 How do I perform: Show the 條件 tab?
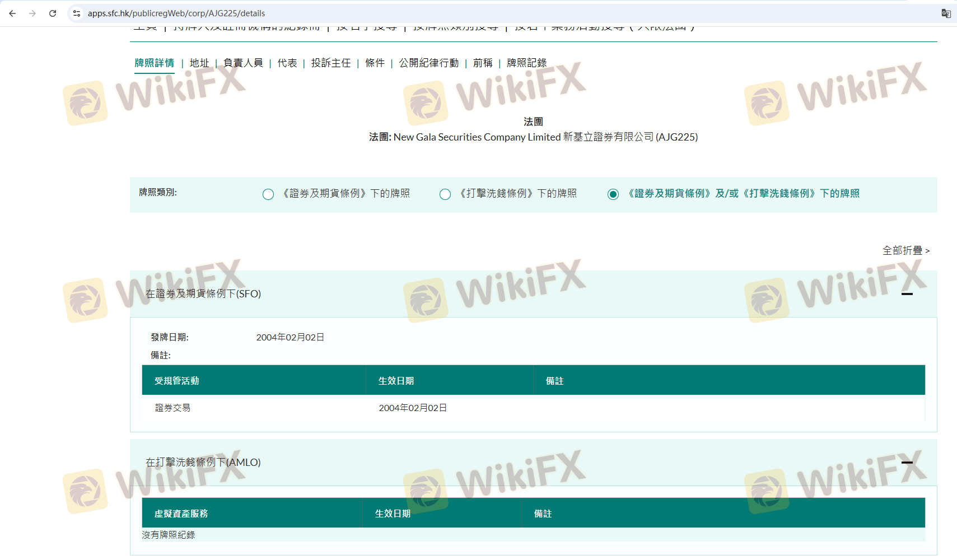[375, 63]
